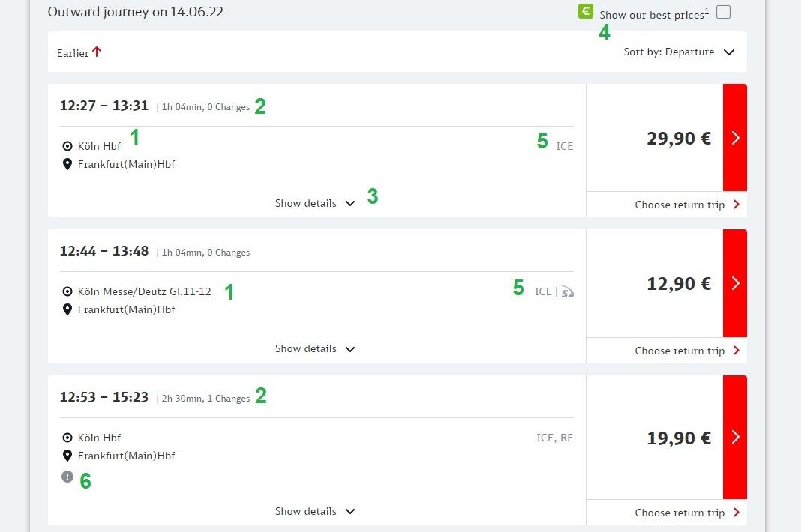Click the warning icon on the 12:53 connection

[67, 476]
